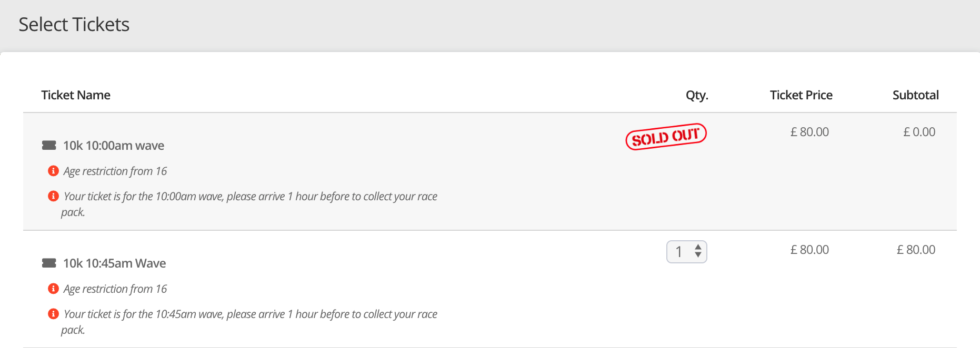Click info icon for 10:45am wave age restriction

[53, 289]
